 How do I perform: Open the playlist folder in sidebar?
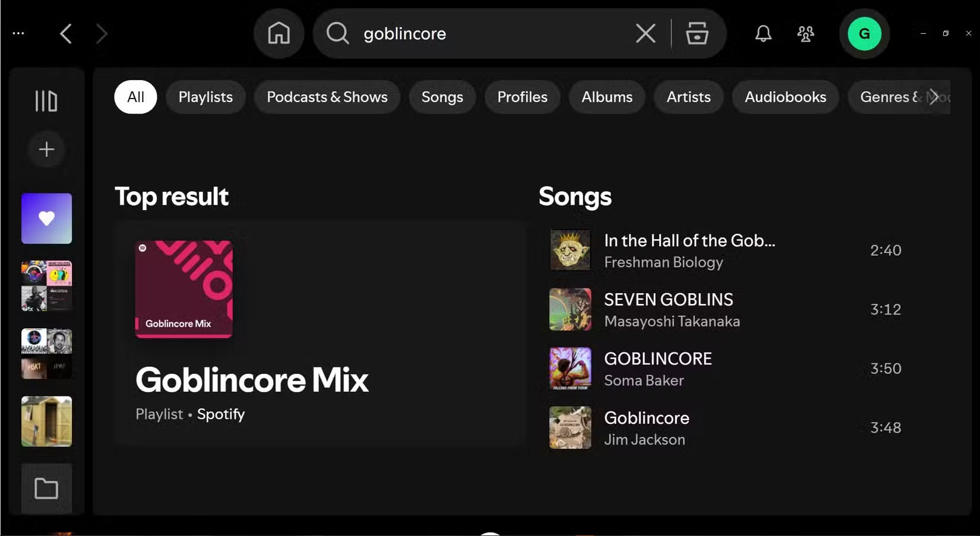pyautogui.click(x=46, y=489)
